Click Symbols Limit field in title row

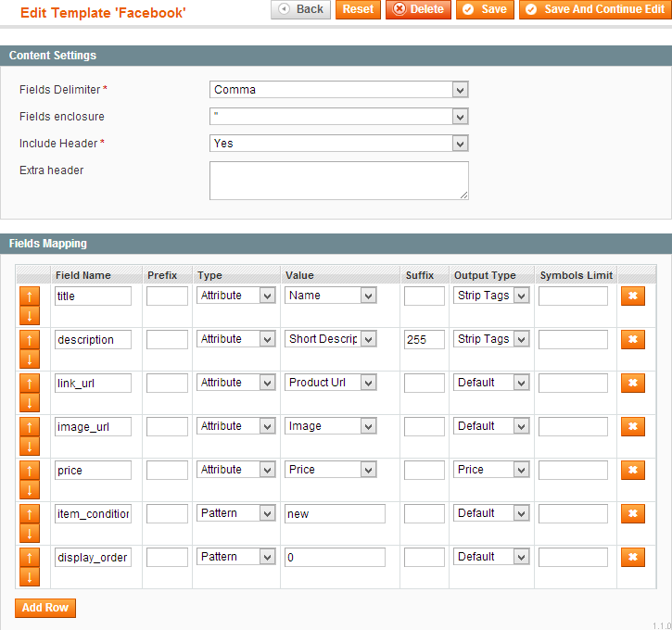pos(573,296)
